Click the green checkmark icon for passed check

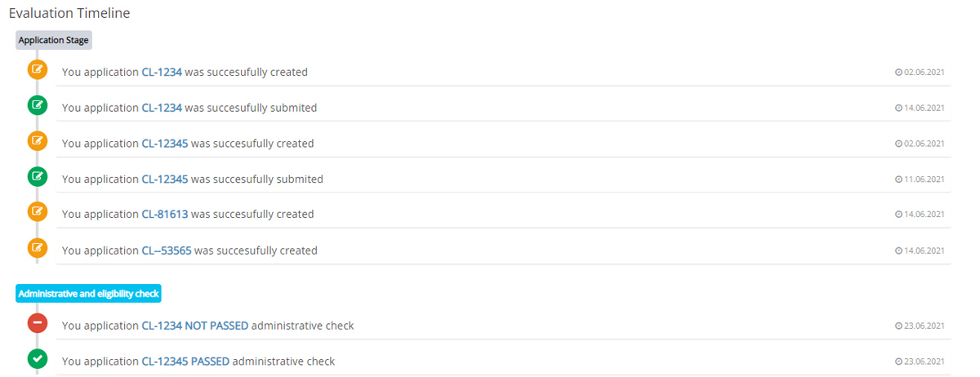tap(38, 359)
